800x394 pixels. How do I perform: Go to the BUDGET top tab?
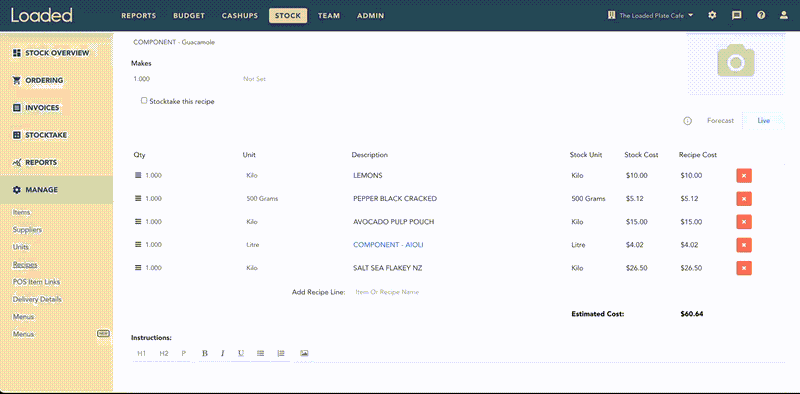[x=189, y=16]
